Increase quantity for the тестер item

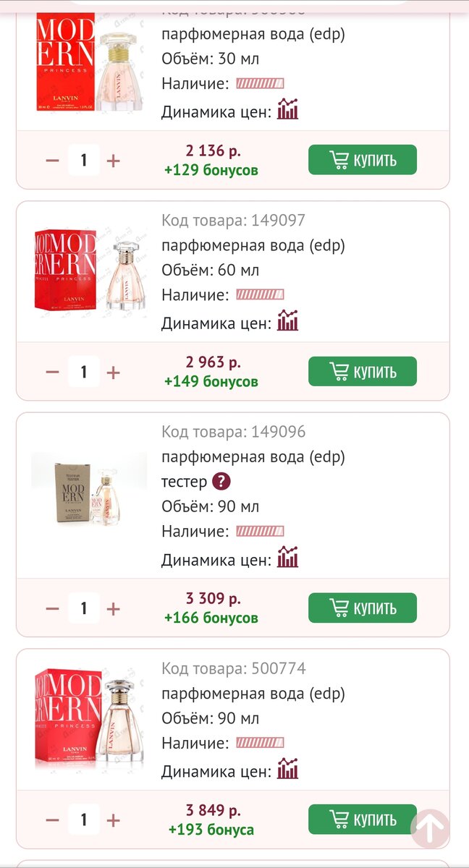[x=112, y=608]
